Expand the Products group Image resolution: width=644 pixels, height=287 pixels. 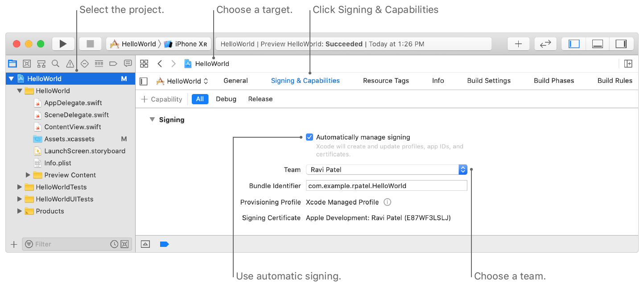20,211
